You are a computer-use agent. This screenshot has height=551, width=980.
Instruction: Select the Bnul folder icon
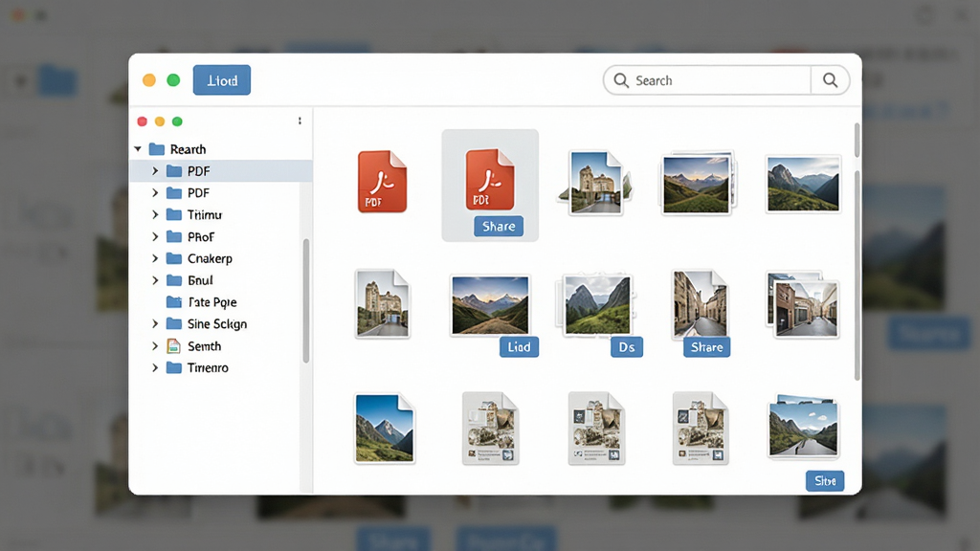174,280
